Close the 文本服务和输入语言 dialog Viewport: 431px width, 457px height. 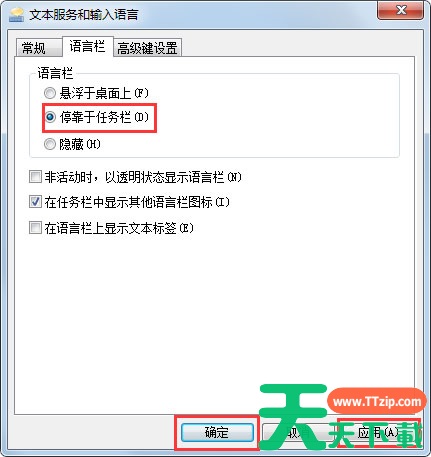coord(400,10)
